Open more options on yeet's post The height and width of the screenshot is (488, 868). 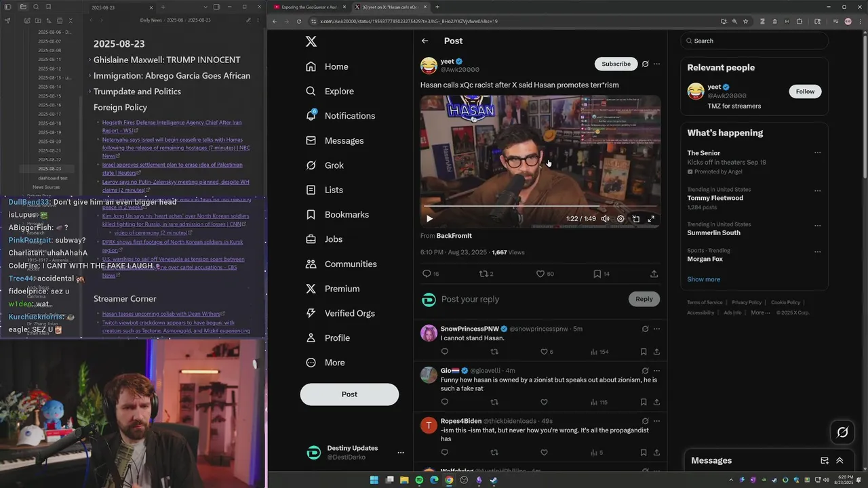point(656,64)
